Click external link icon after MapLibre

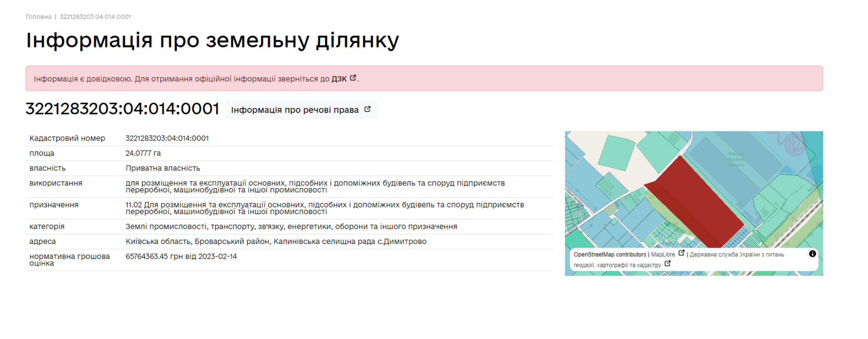click(681, 254)
